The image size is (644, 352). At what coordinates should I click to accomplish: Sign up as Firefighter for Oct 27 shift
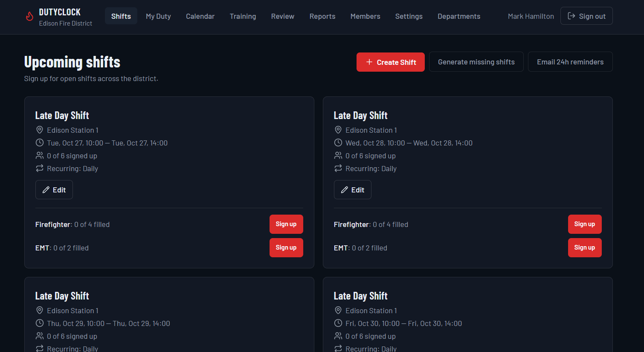pos(286,224)
